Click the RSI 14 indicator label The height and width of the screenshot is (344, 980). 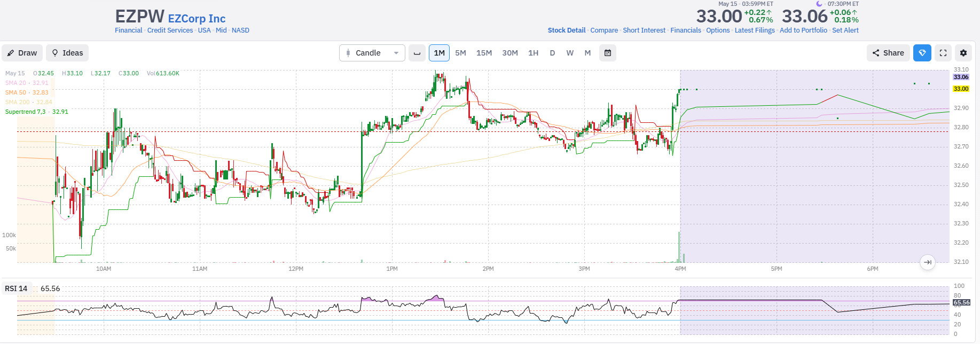click(x=16, y=288)
